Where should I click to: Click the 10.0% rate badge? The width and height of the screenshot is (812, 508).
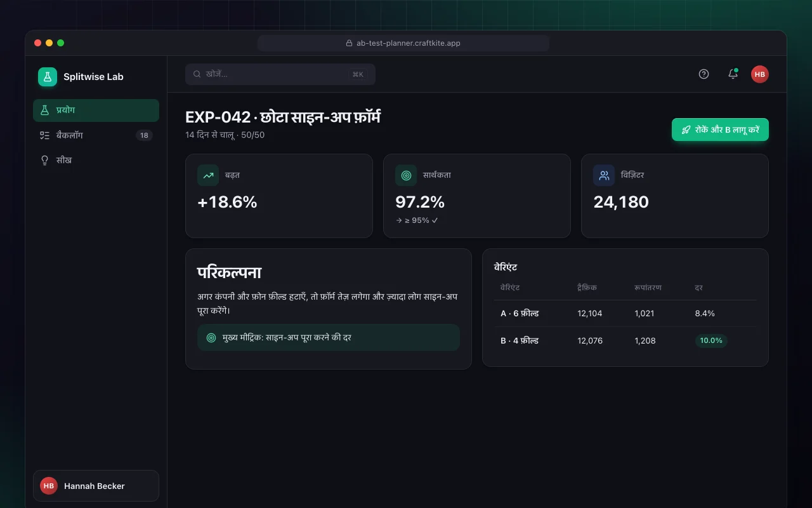711,341
